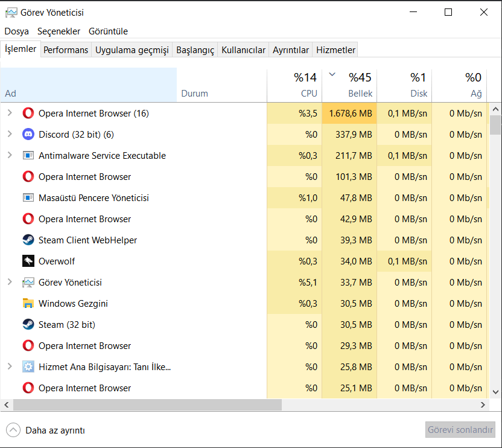Image resolution: width=502 pixels, height=448 pixels.
Task: Expand Hizmet Ana Bilgisayarı: Tanı İlke entry
Action: coord(10,366)
